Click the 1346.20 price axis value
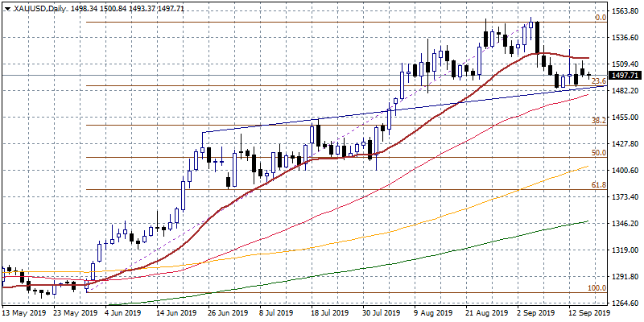The height and width of the screenshot is (322, 644). click(625, 224)
